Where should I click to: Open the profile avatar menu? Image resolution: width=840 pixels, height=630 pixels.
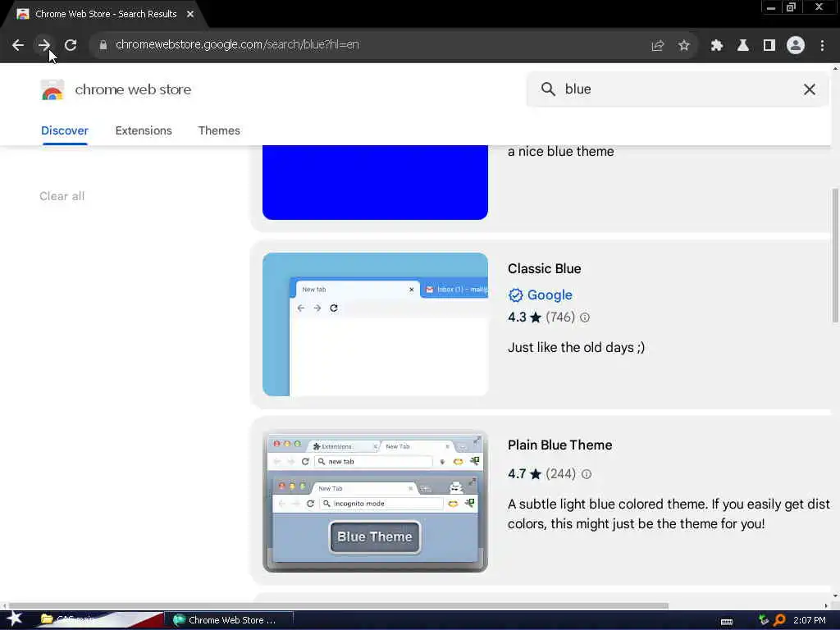(795, 46)
